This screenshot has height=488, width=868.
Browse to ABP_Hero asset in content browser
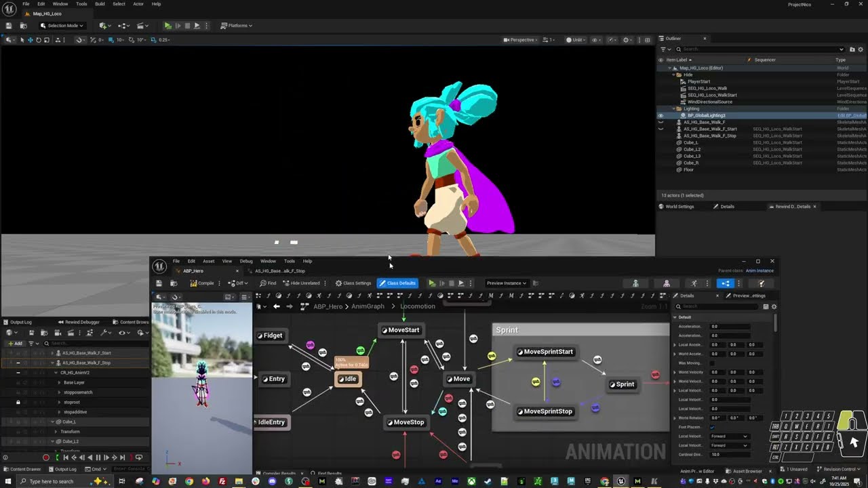[174, 283]
